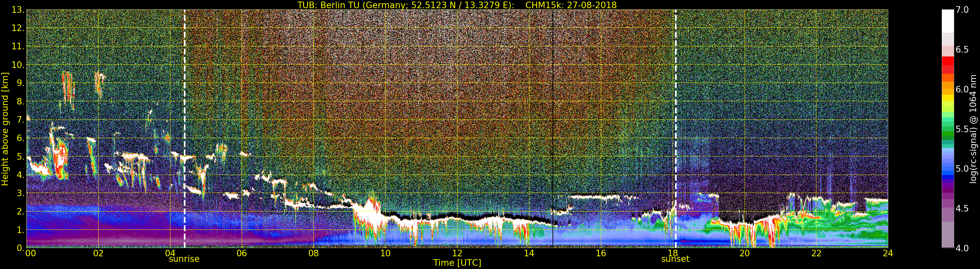Click the height axis tick label '8.'
This screenshot has height=269, width=980.
(x=20, y=101)
